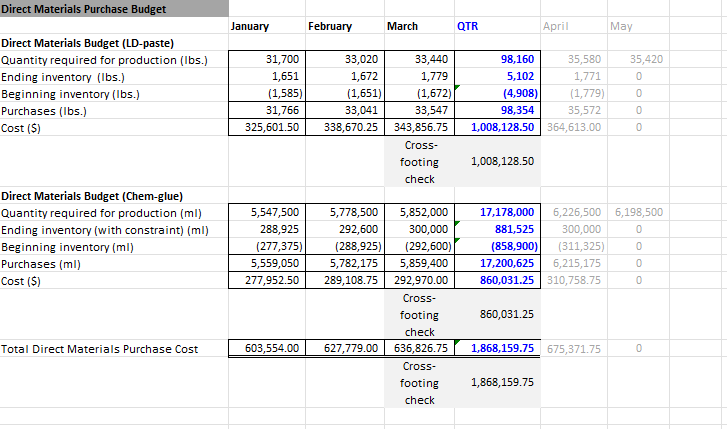This screenshot has height=429, width=727.
Task: Click February total cost cell 627,779.00
Action: (345, 348)
